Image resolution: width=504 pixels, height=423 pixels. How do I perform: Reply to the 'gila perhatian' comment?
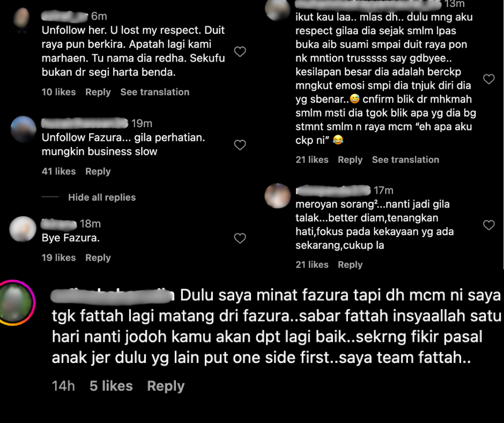[x=98, y=171]
